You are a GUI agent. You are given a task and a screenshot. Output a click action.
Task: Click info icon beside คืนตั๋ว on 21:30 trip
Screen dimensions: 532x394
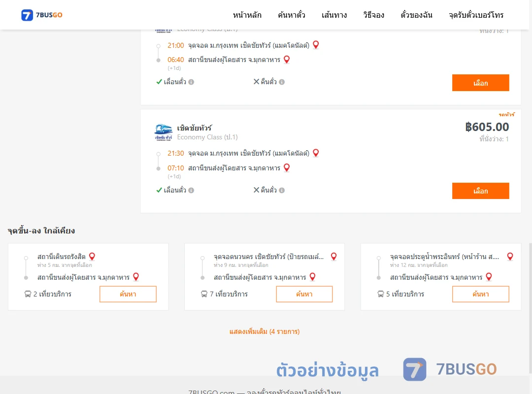pyautogui.click(x=282, y=191)
